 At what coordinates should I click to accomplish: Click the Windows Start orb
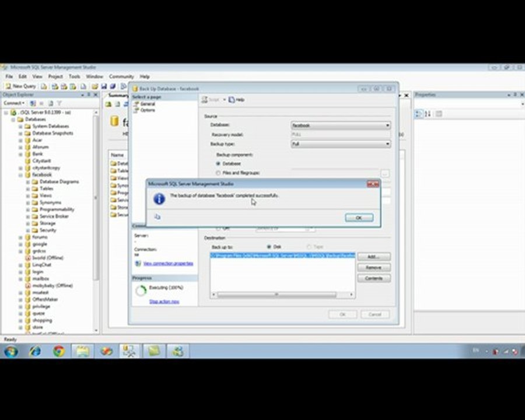11,351
